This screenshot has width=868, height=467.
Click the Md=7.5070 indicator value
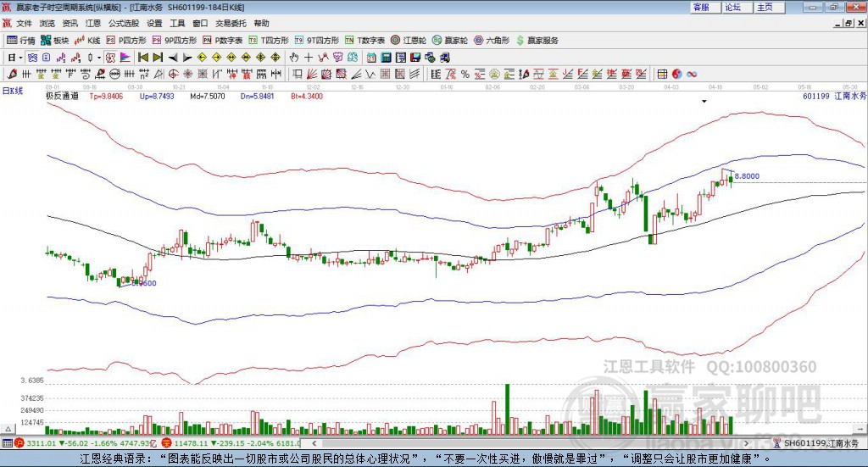click(x=207, y=97)
